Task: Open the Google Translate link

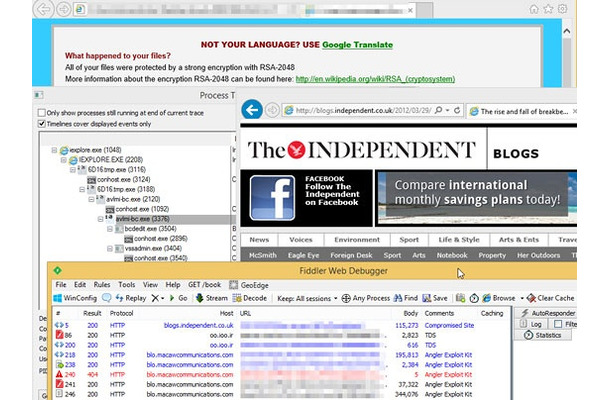Action: (x=357, y=45)
